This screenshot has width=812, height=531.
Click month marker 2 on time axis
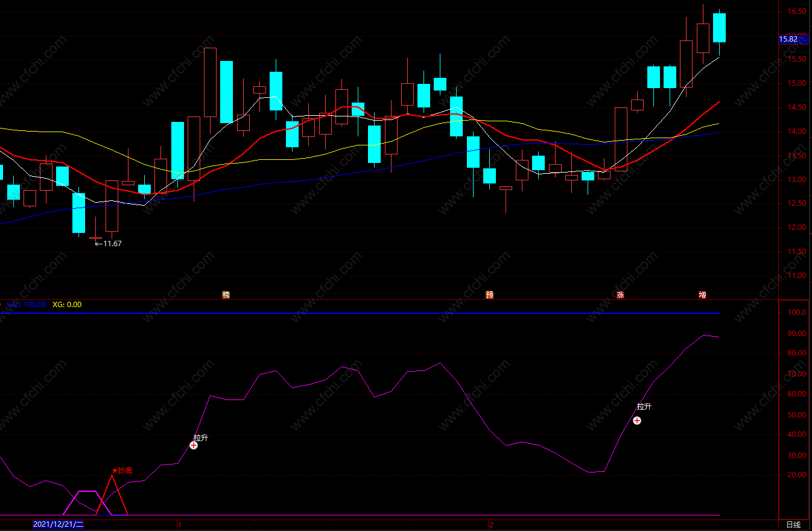[491, 525]
